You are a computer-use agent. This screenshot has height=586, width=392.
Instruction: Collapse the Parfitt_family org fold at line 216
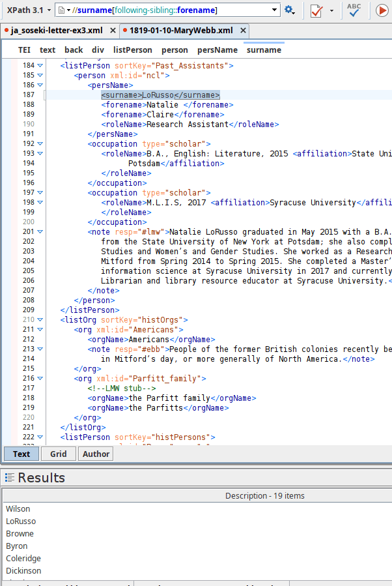(x=40, y=378)
